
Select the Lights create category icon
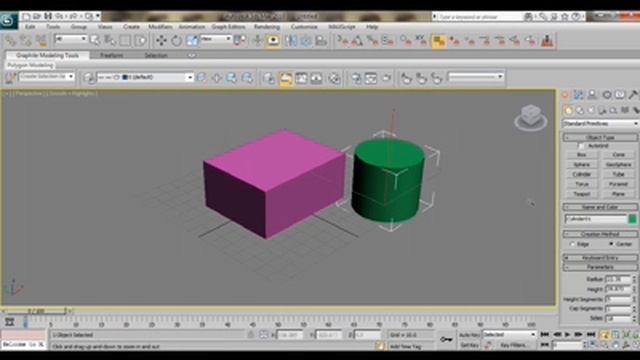591,110
